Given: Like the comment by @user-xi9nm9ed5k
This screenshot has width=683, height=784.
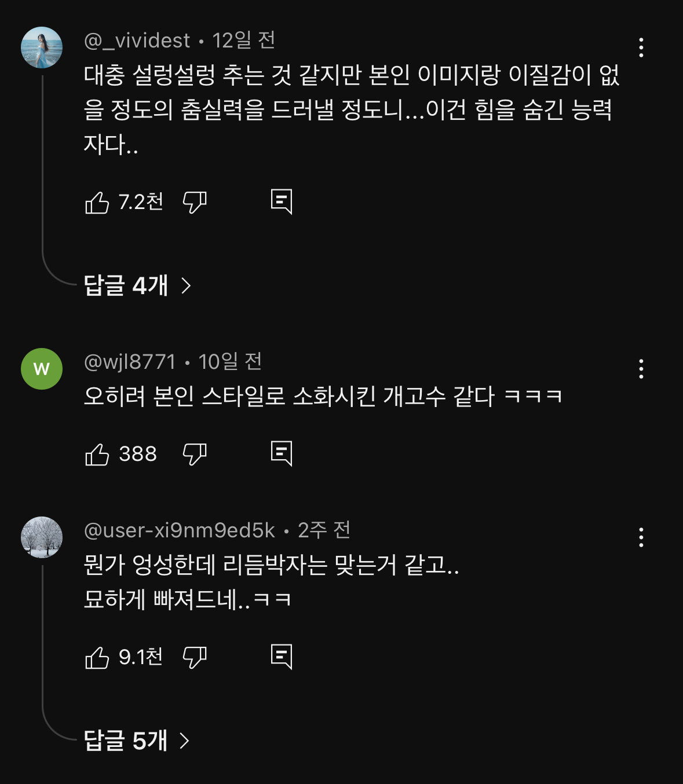Looking at the screenshot, I should click(97, 658).
